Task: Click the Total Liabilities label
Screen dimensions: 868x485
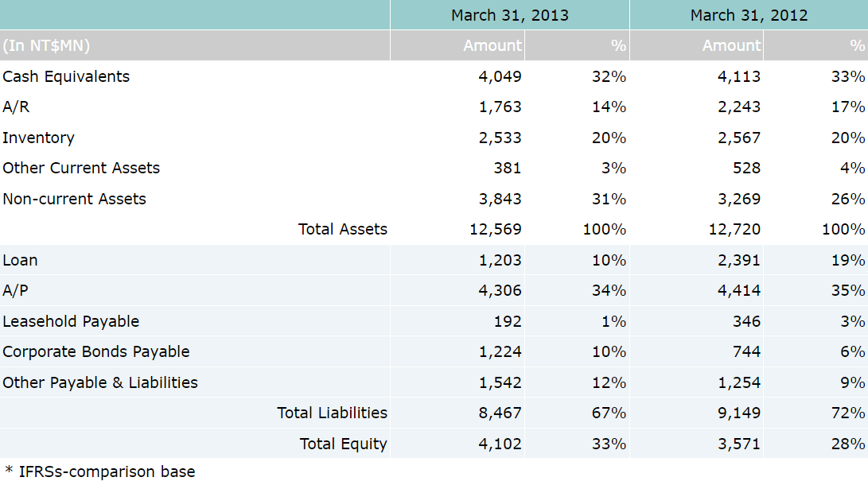Action: [332, 413]
